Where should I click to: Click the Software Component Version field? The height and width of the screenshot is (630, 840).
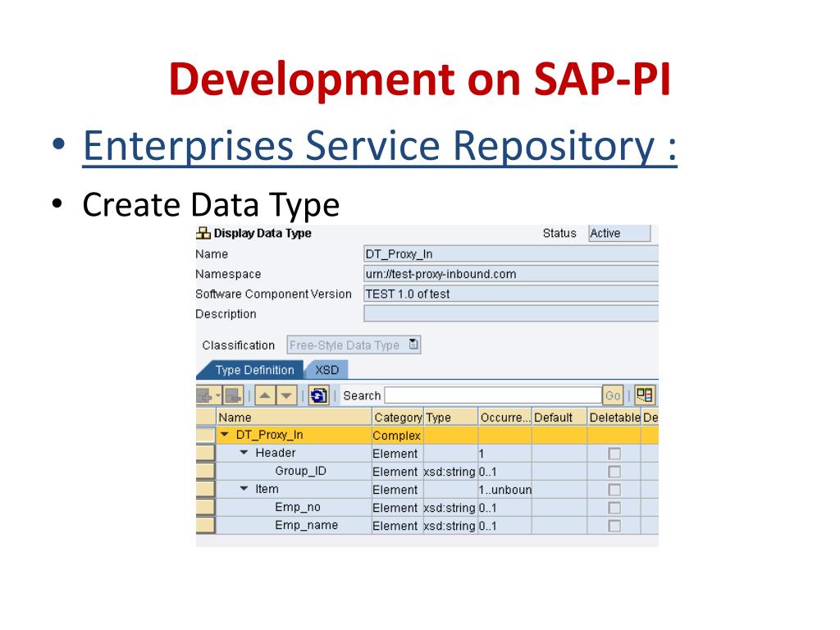pos(510,294)
